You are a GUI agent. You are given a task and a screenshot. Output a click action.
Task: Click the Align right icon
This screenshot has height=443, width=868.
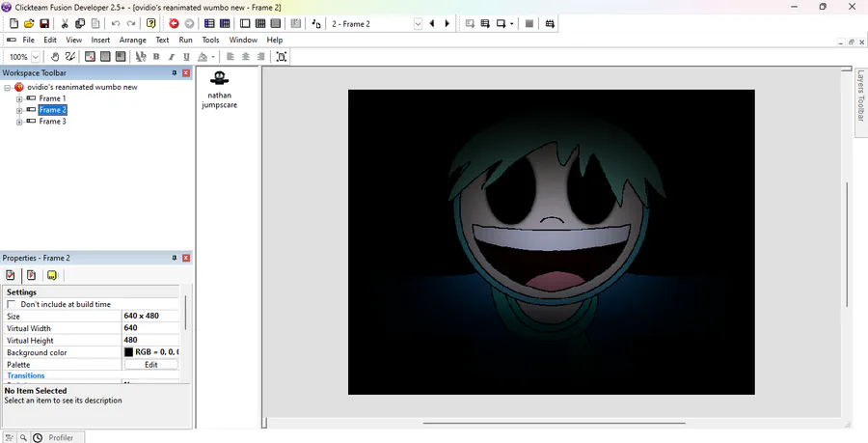coord(260,57)
